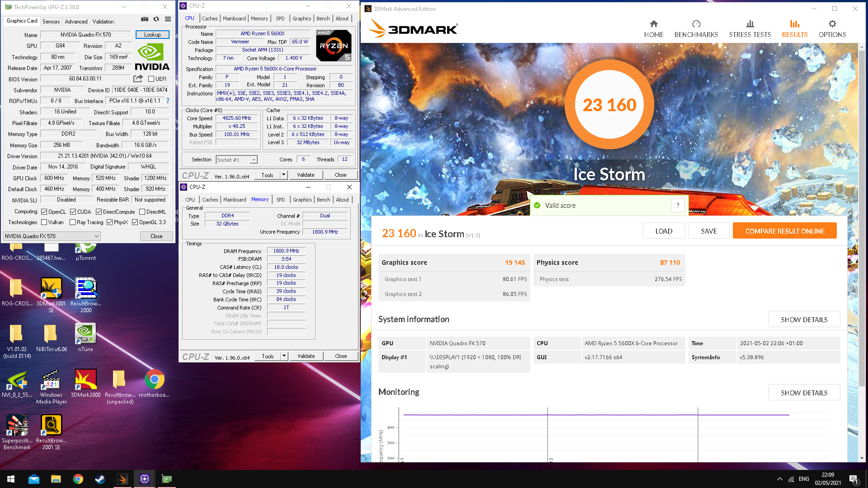Toggle the Vulkan checkbox
This screenshot has width=868, height=488.
point(44,222)
